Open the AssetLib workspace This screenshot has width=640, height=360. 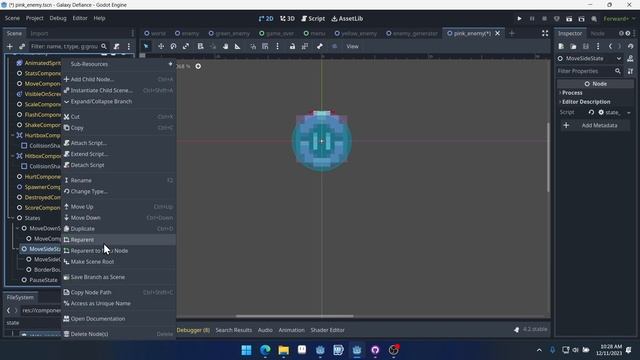(x=347, y=19)
